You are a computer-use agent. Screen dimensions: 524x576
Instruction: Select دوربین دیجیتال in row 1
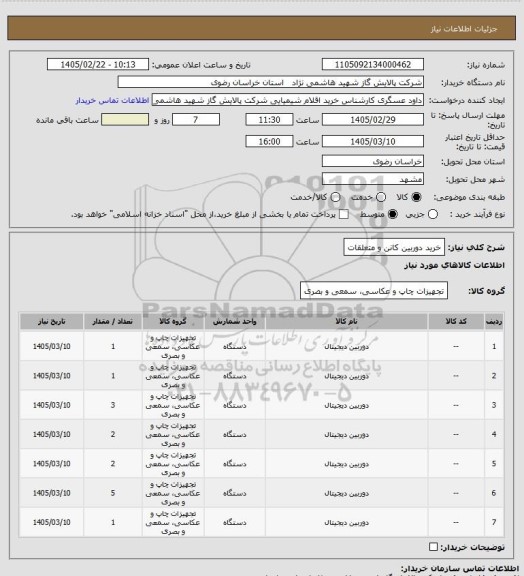[347, 346]
